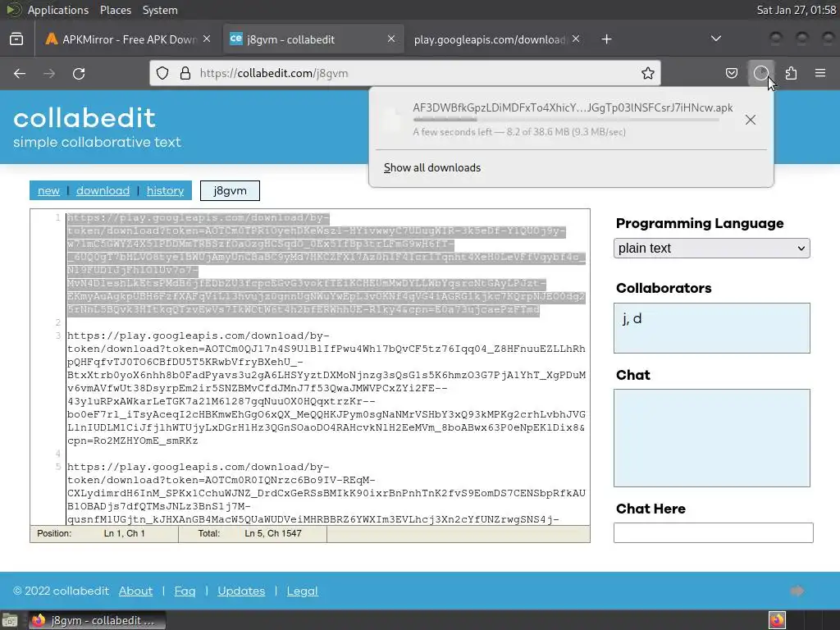Open the System menu
The image size is (840, 630).
[160, 10]
